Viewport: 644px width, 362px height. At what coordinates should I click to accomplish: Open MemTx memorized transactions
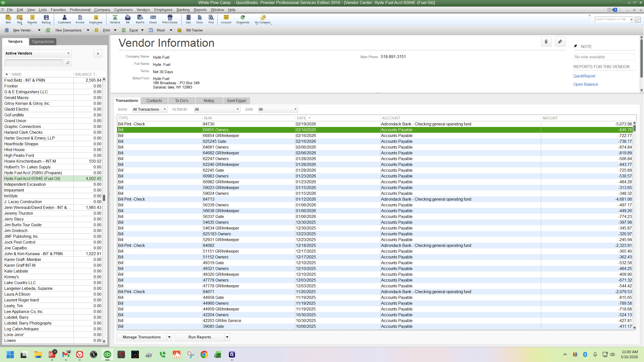point(140,19)
